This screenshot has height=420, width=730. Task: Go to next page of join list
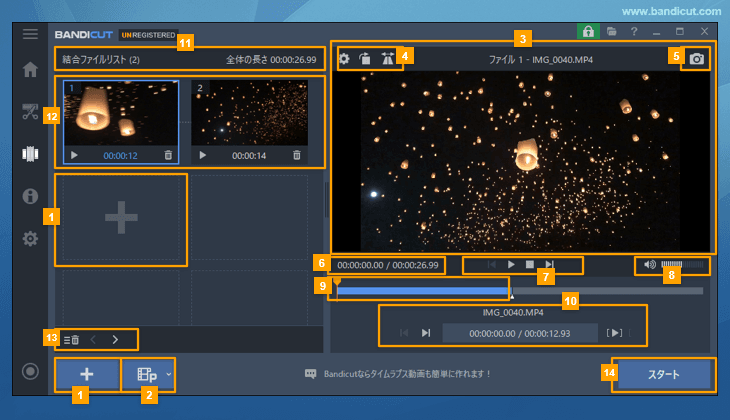tap(115, 340)
